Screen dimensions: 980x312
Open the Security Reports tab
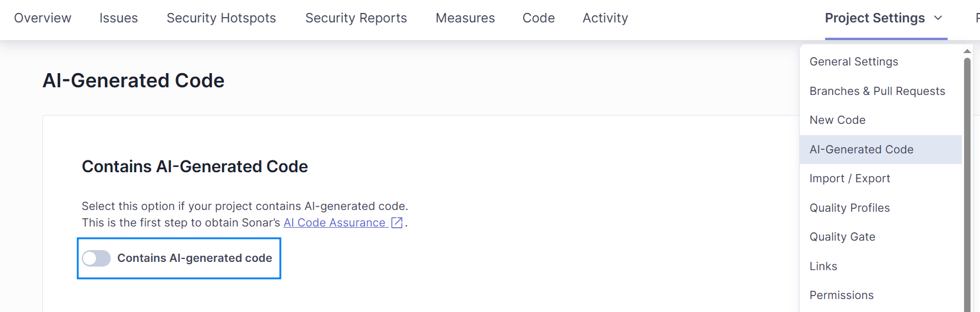pyautogui.click(x=356, y=18)
